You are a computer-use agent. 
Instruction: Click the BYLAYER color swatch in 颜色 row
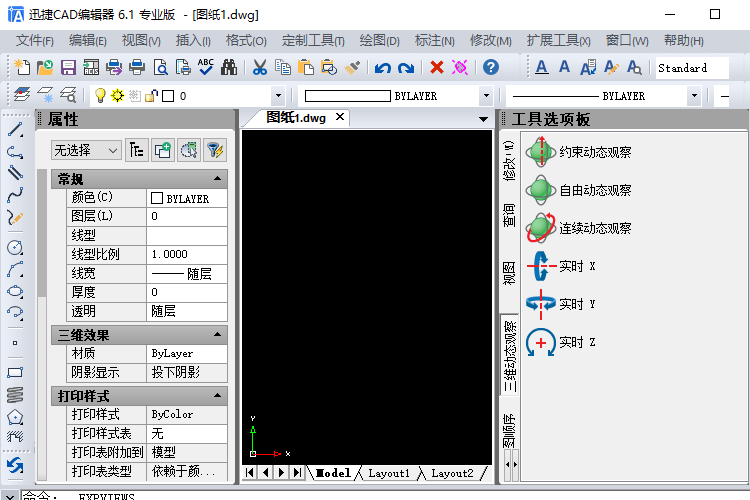tap(156, 198)
